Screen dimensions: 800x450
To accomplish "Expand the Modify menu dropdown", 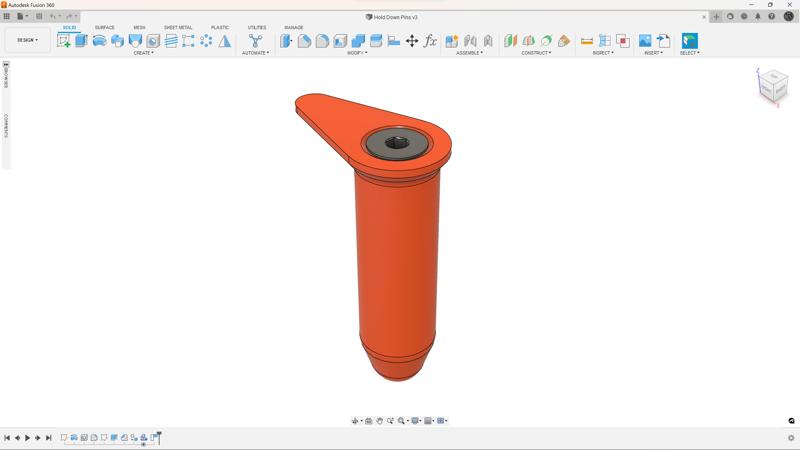I will pyautogui.click(x=357, y=53).
